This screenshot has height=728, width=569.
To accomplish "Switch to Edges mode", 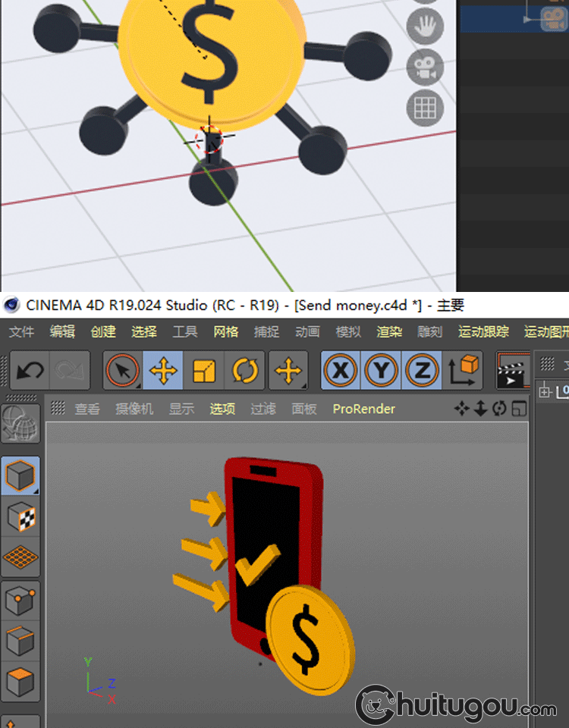I will (20, 642).
